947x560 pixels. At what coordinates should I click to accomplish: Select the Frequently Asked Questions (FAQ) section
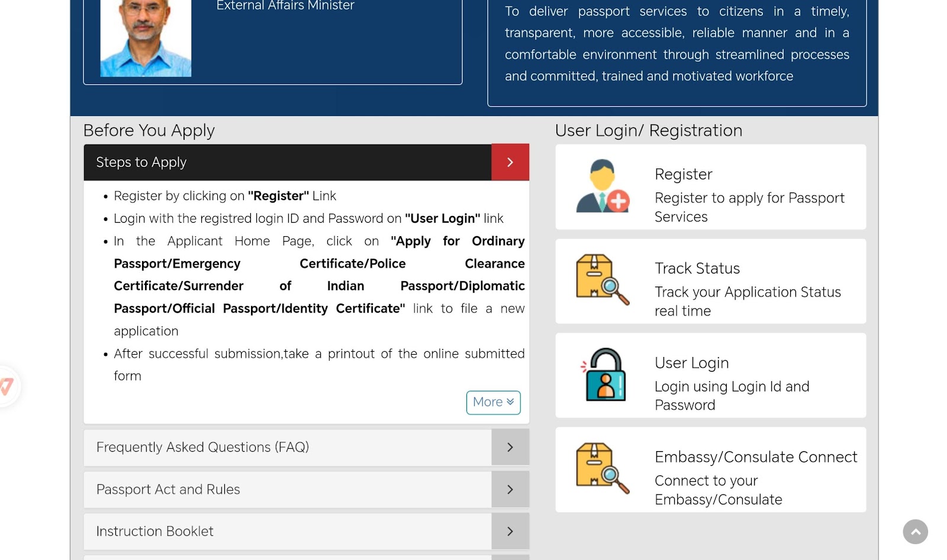pos(287,448)
